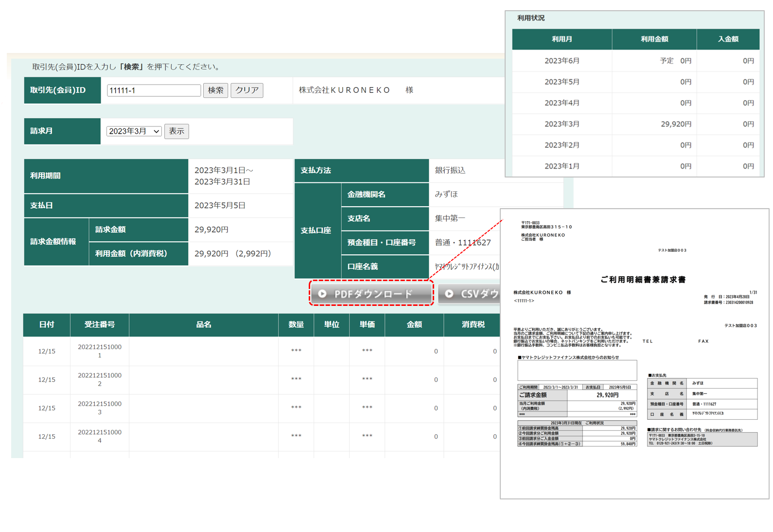Click the 2023年4月 row in 利用状況
773x532 pixels.
pos(636,103)
